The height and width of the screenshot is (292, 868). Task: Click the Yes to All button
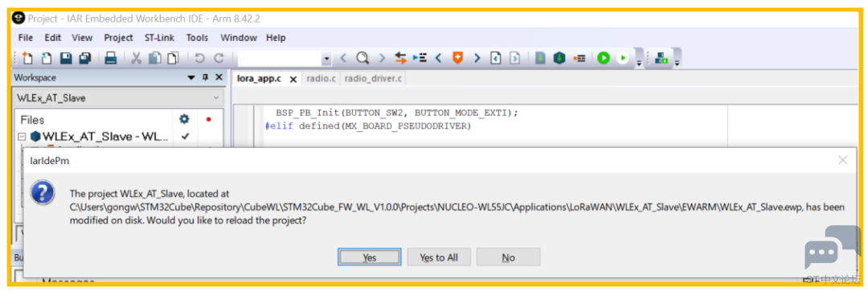pos(439,257)
